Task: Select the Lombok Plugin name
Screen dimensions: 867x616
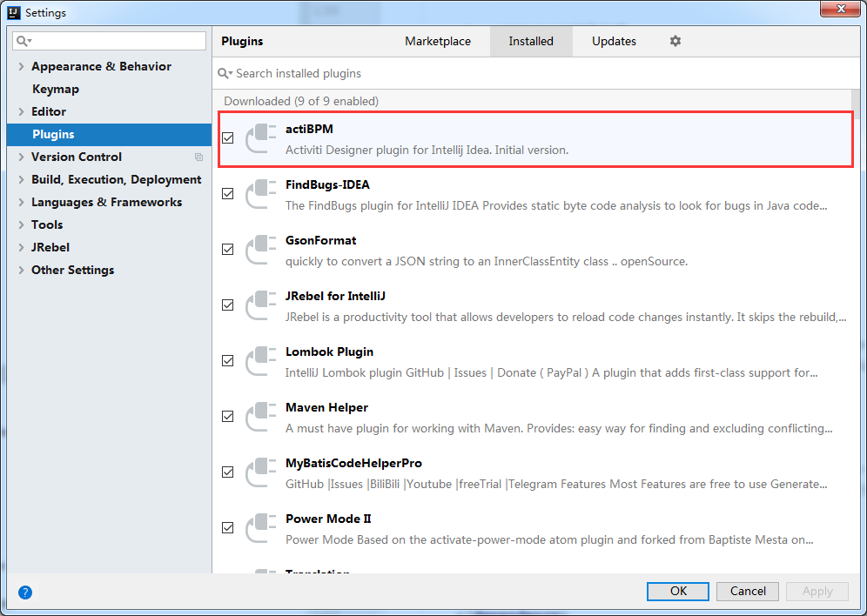Action: [x=329, y=352]
